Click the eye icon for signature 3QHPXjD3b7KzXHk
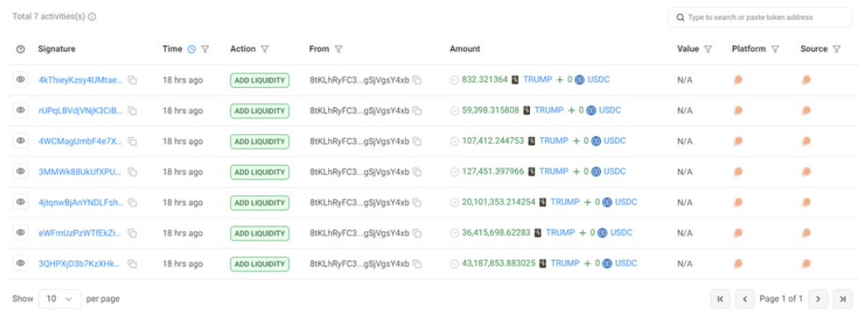The image size is (868, 314). (x=21, y=263)
